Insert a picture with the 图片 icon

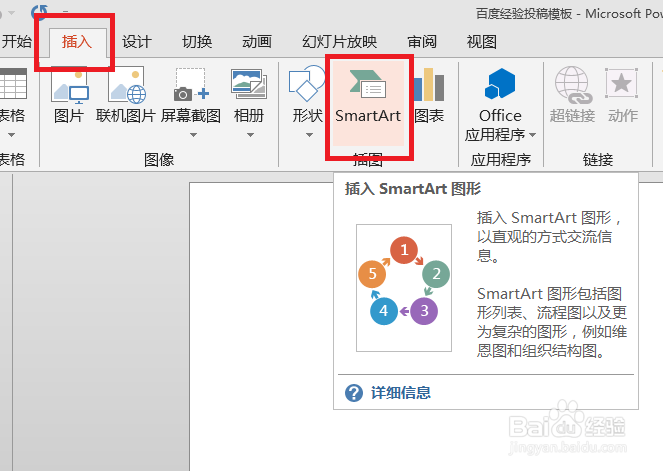69,85
